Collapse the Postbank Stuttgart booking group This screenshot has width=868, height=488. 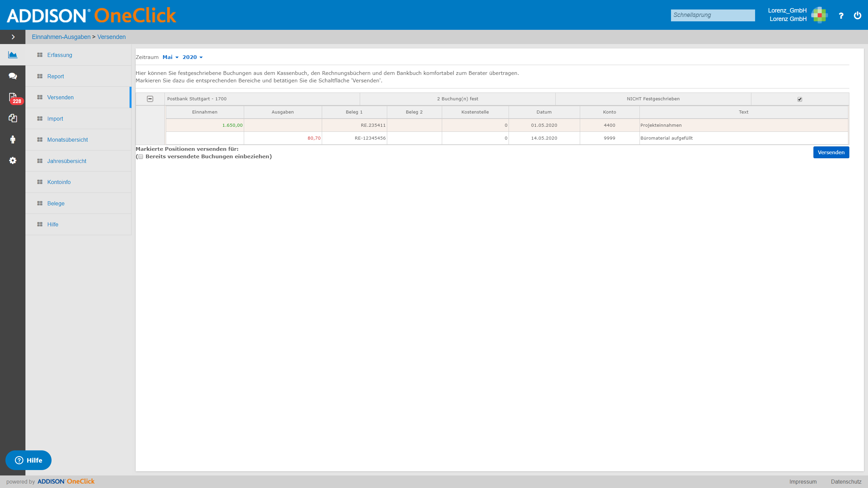click(x=150, y=99)
